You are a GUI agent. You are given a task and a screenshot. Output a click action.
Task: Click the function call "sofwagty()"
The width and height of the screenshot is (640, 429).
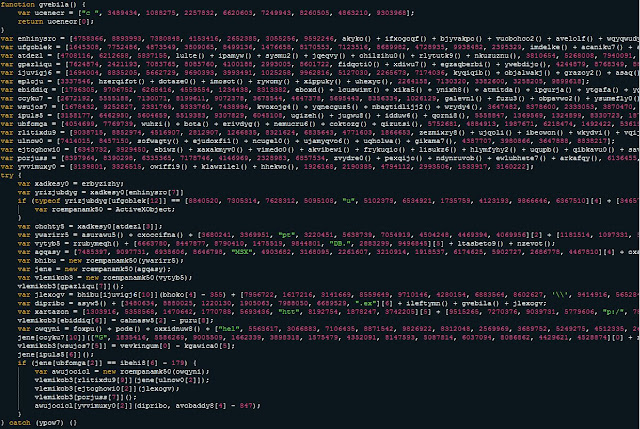click(158, 141)
